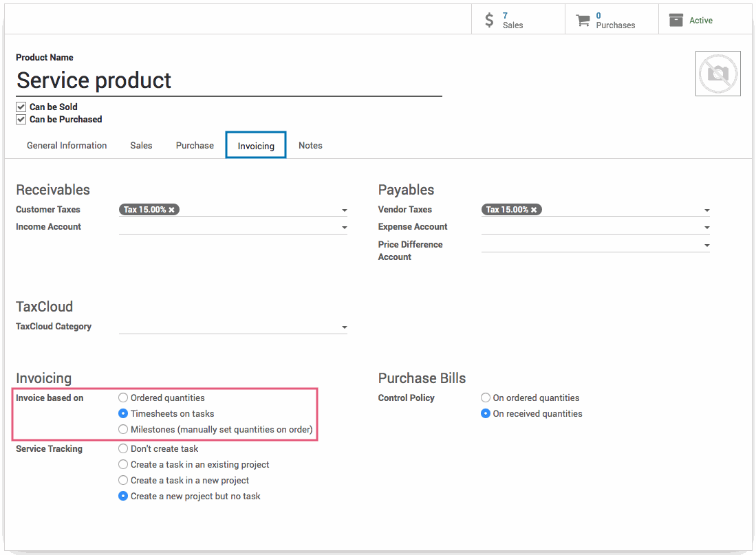This screenshot has width=756, height=555.
Task: Select Don't create task option
Action: click(x=123, y=448)
